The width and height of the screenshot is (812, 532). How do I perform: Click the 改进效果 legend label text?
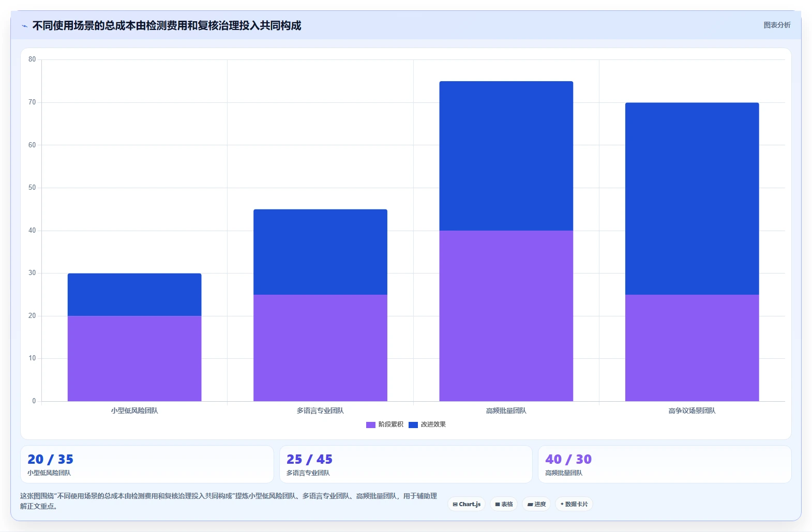tap(433, 424)
